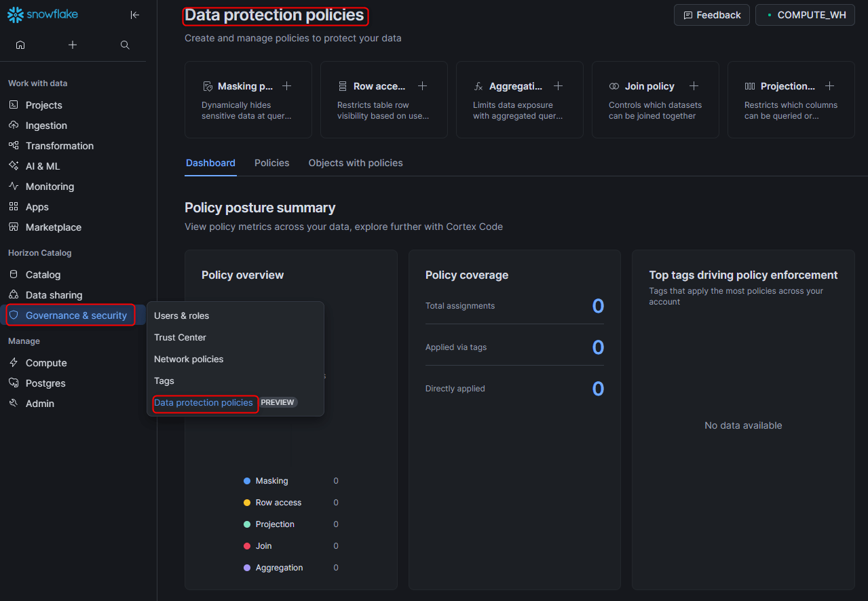Viewport: 868px width, 601px height.
Task: Select Trust Center from the flyout
Action: 180,338
